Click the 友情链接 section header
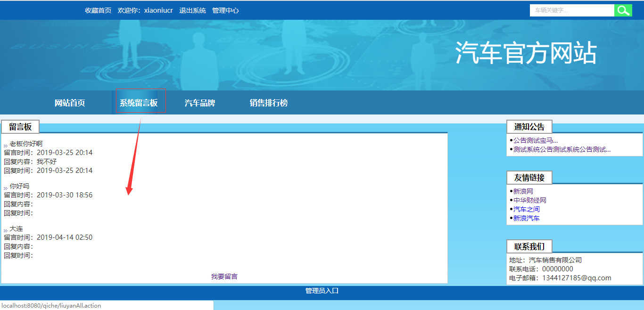The image size is (644, 310). click(x=529, y=178)
